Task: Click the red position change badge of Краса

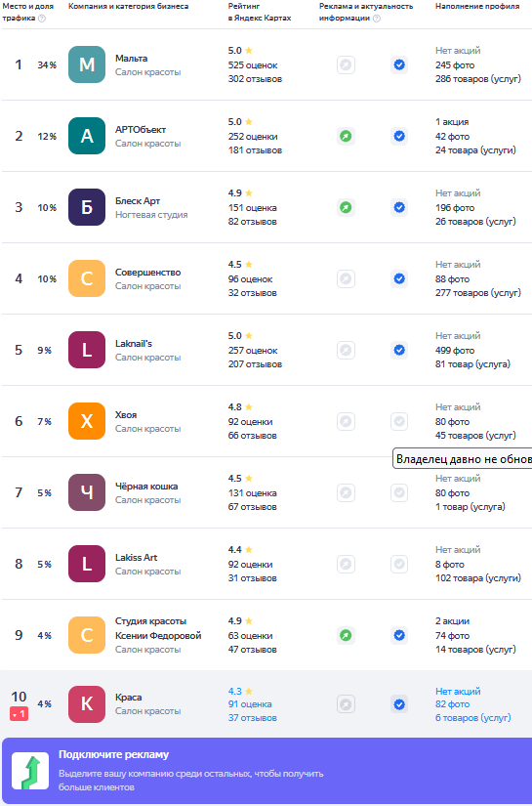Action: 19,714
